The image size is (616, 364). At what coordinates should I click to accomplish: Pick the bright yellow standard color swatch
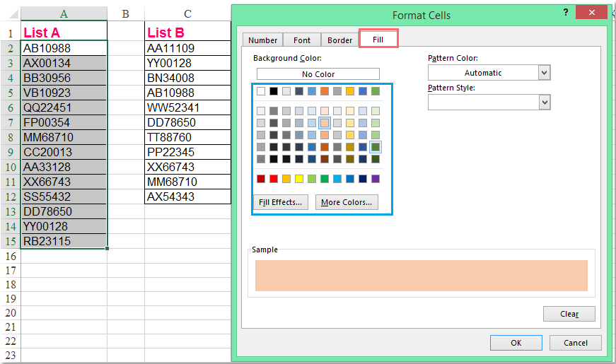click(299, 179)
